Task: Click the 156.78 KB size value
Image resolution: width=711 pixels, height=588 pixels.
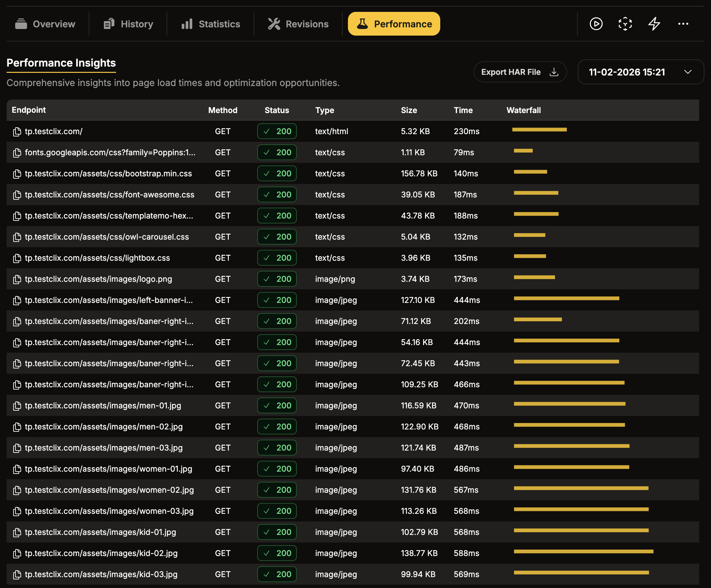Action: click(419, 174)
